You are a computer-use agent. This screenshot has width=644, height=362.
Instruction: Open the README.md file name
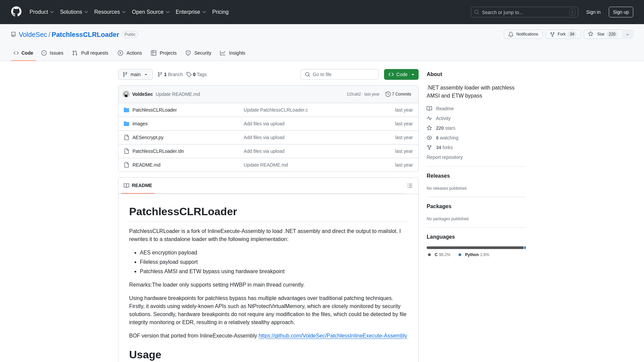(146, 165)
